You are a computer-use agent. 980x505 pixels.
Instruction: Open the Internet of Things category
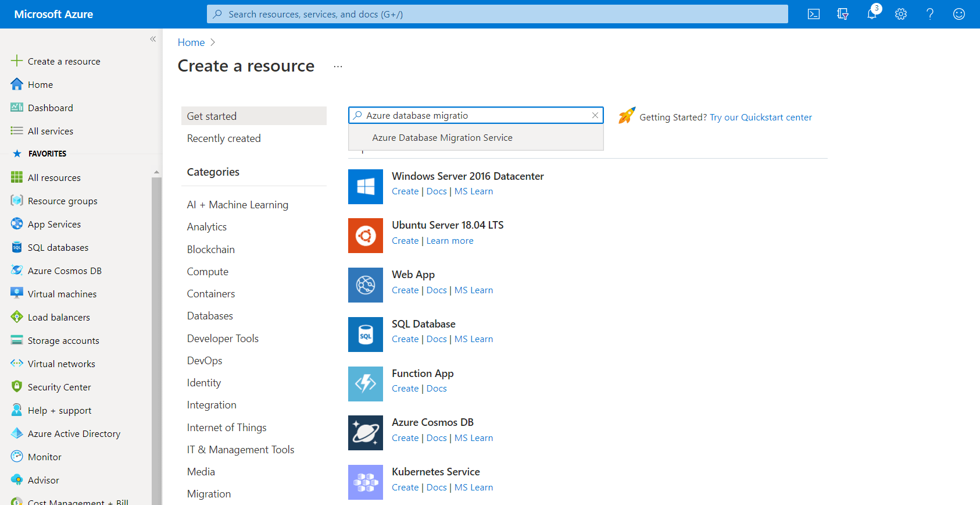pos(227,428)
